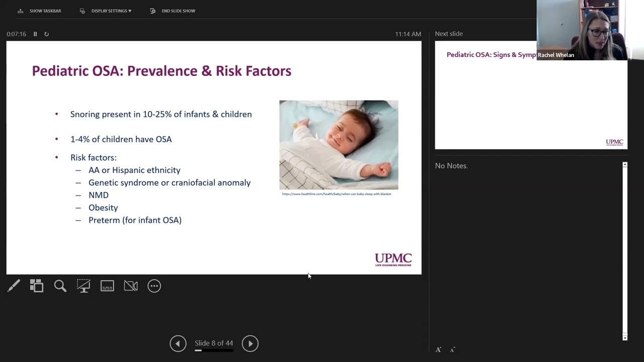Restart the presentation timer
The height and width of the screenshot is (362, 644).
tap(46, 34)
